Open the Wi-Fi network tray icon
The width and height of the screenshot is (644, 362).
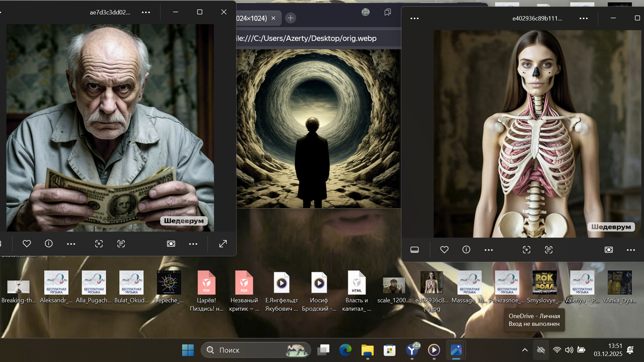coord(557,350)
